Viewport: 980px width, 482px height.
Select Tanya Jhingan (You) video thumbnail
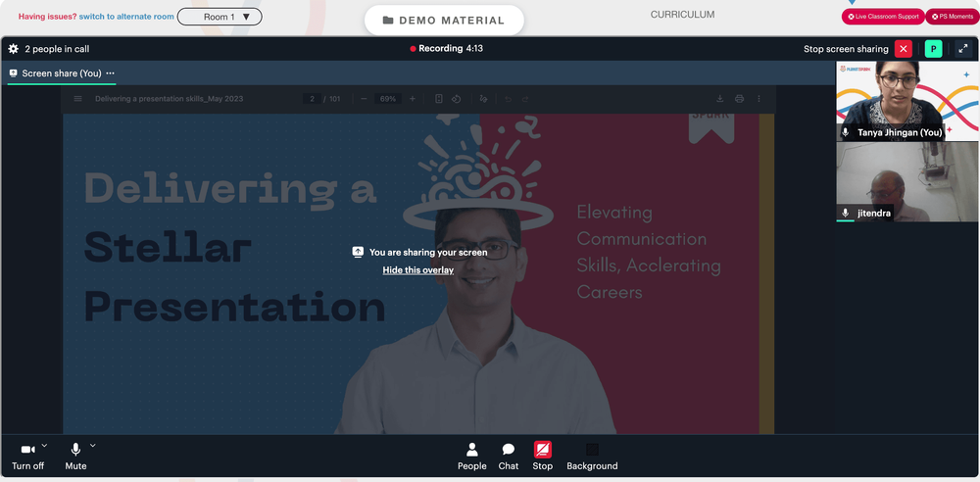coord(907,101)
